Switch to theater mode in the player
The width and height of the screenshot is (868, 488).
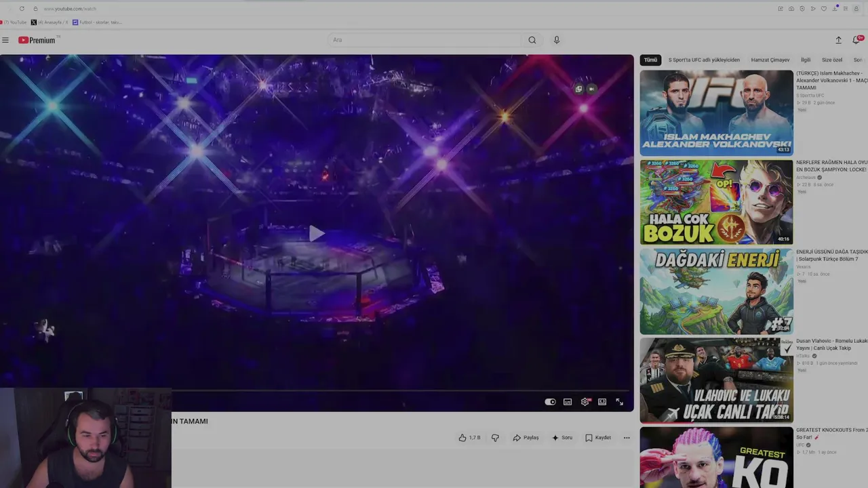coord(602,402)
